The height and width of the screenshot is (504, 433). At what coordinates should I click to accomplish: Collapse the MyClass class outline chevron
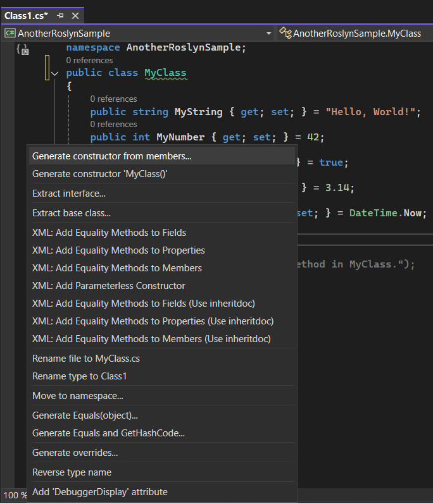(55, 73)
